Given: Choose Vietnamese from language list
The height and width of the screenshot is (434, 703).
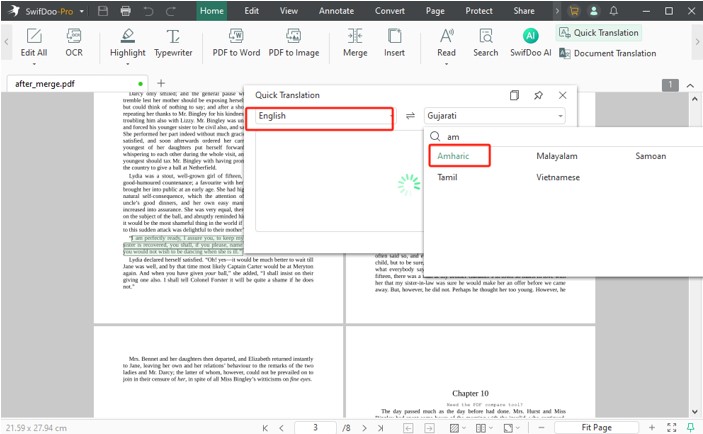Looking at the screenshot, I should click(558, 177).
